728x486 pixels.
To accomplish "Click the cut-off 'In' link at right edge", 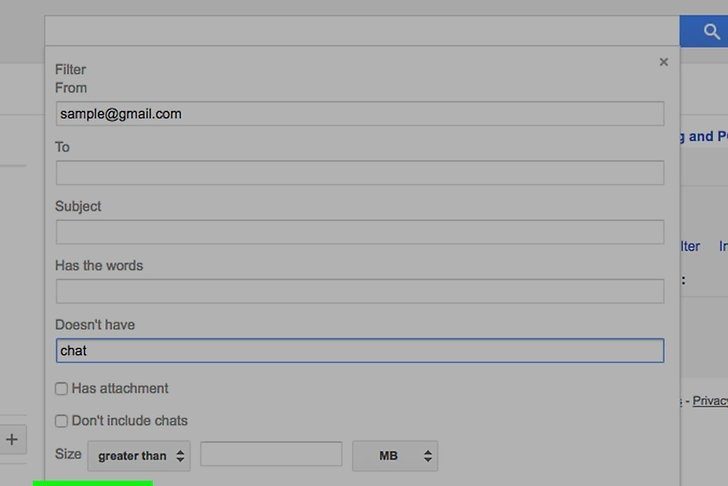I will pyautogui.click(x=722, y=246).
